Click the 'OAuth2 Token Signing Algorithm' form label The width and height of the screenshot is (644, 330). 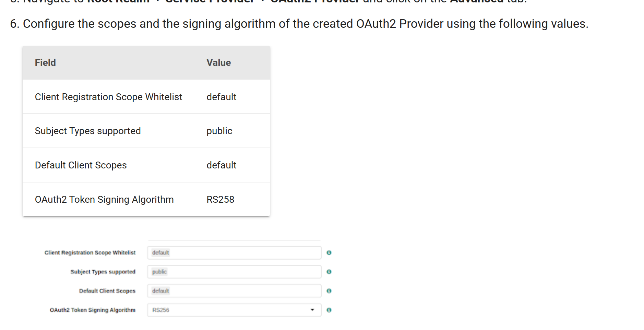pyautogui.click(x=93, y=310)
